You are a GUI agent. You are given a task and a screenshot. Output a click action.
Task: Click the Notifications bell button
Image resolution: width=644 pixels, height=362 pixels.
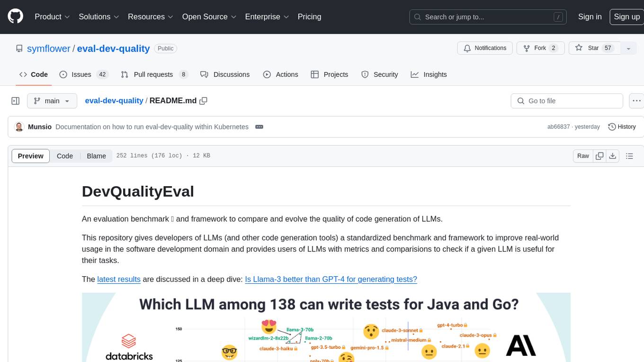(x=485, y=48)
